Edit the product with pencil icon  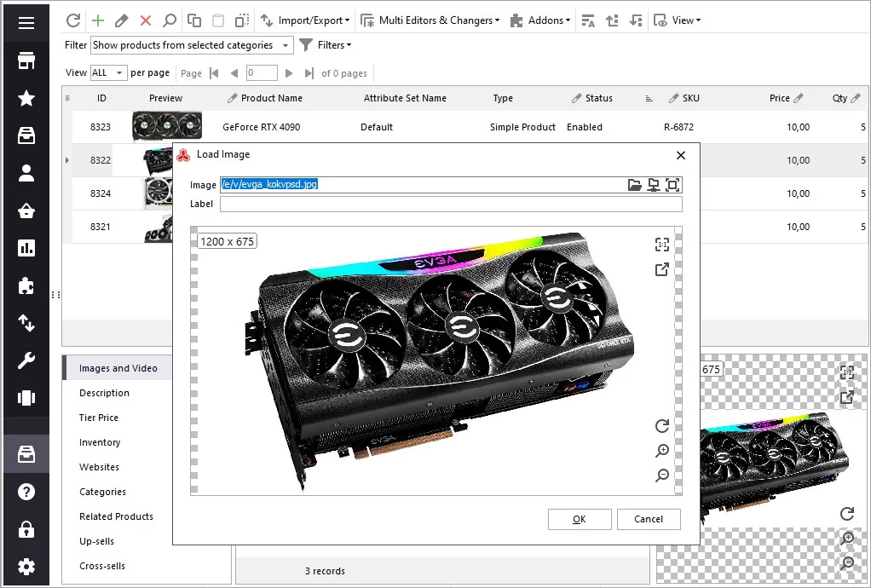pyautogui.click(x=122, y=20)
